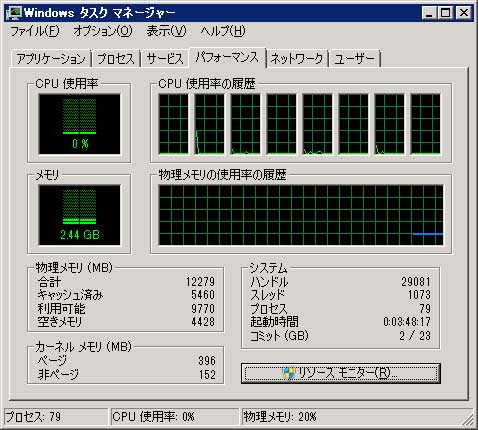Click the resize grip in status bar corner
Viewport: 478px width, 430px height.
pos(468,420)
